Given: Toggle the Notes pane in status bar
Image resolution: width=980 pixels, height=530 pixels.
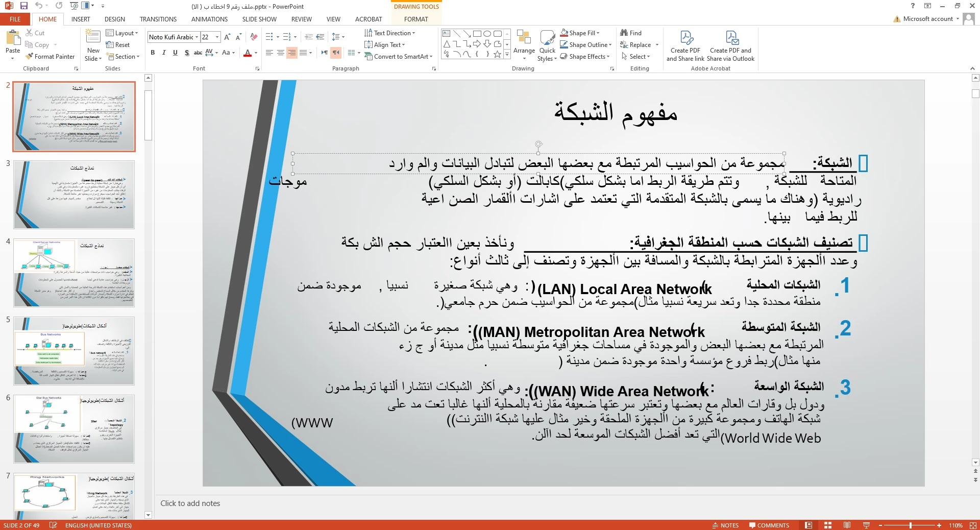Looking at the screenshot, I should point(725,525).
